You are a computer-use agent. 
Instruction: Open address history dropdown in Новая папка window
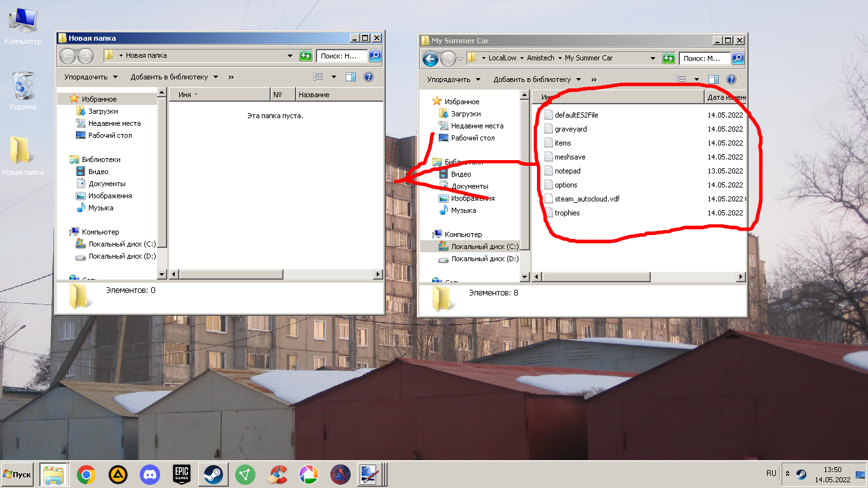290,56
